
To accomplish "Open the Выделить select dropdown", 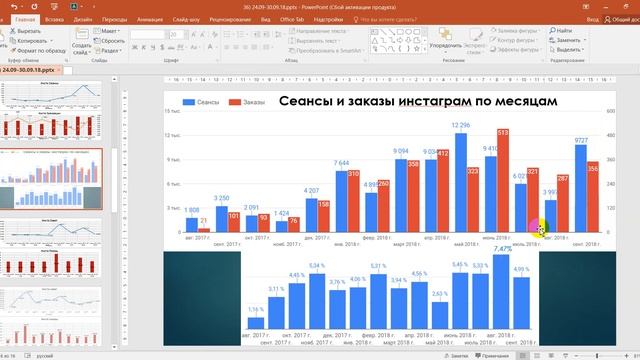I will 567,49.
